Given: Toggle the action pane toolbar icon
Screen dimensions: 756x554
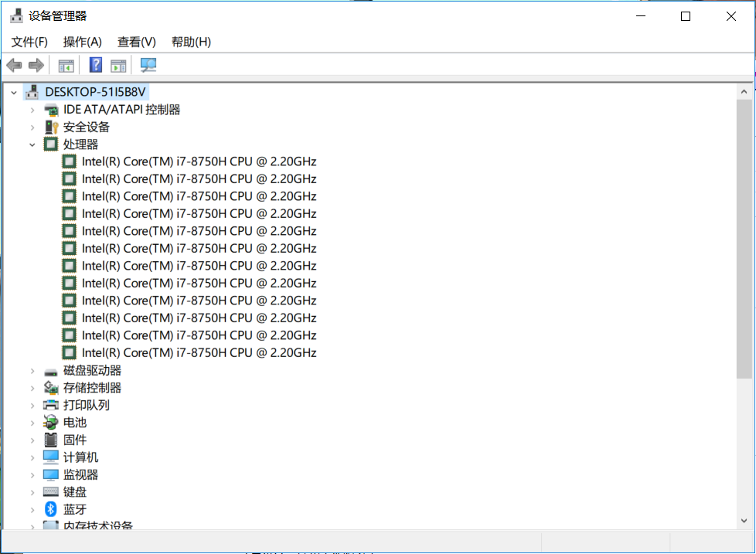Looking at the screenshot, I should point(118,66).
